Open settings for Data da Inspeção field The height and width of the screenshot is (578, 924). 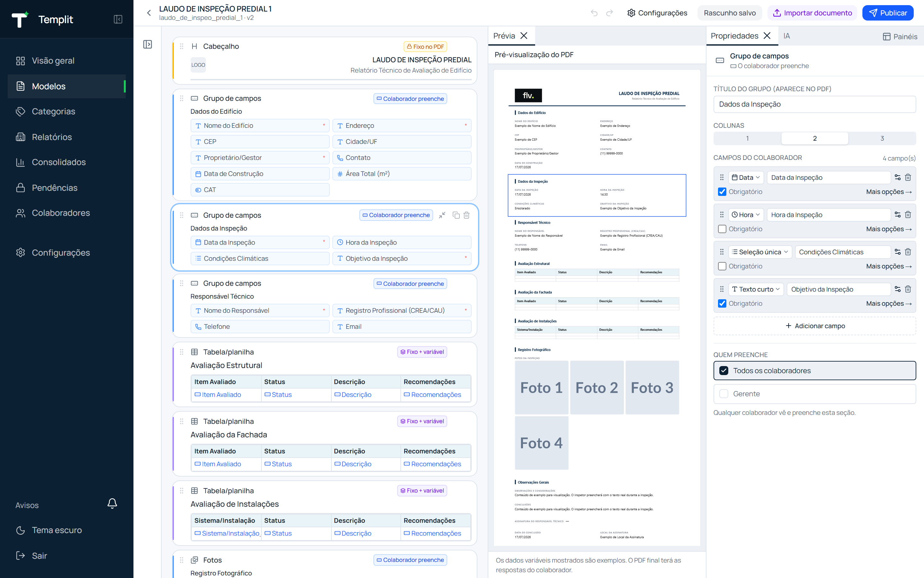click(898, 177)
